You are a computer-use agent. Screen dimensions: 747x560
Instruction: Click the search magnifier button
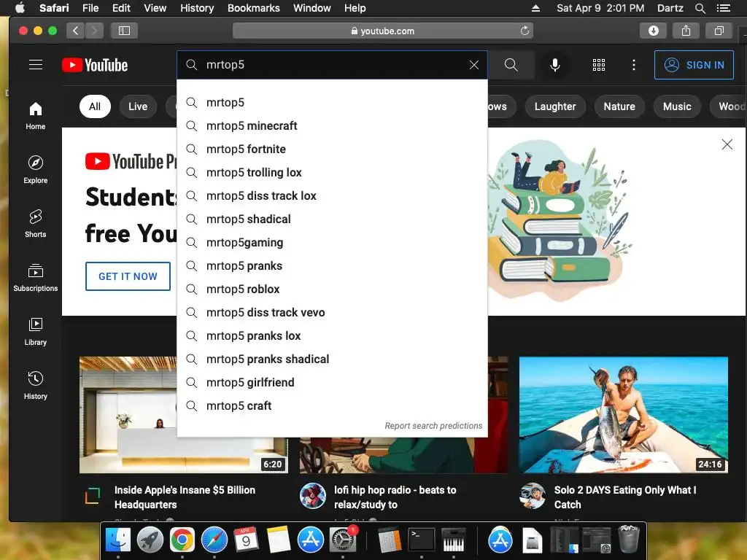(511, 65)
